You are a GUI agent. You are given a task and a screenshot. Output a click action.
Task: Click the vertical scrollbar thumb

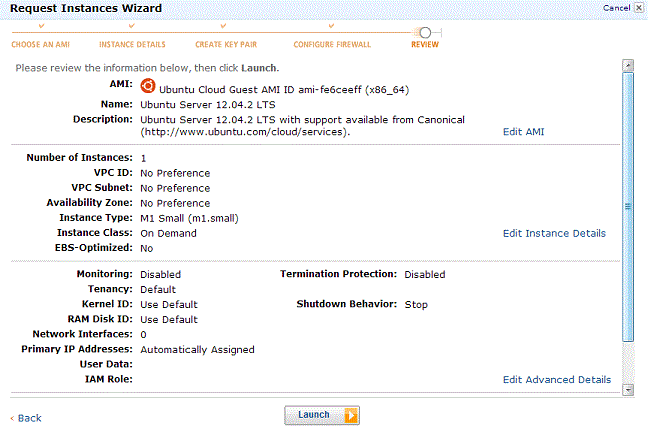[x=628, y=207]
